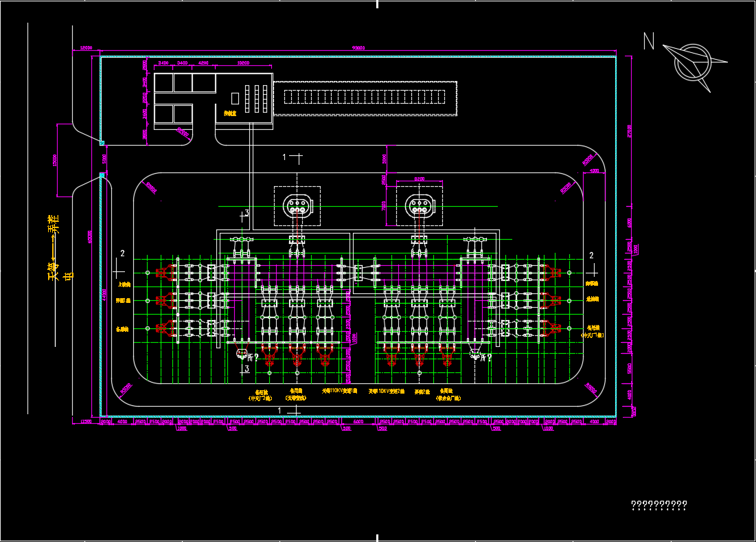The image size is (756, 542).
Task: Click the 8200 dimension above right transformer
Action: pos(420,179)
